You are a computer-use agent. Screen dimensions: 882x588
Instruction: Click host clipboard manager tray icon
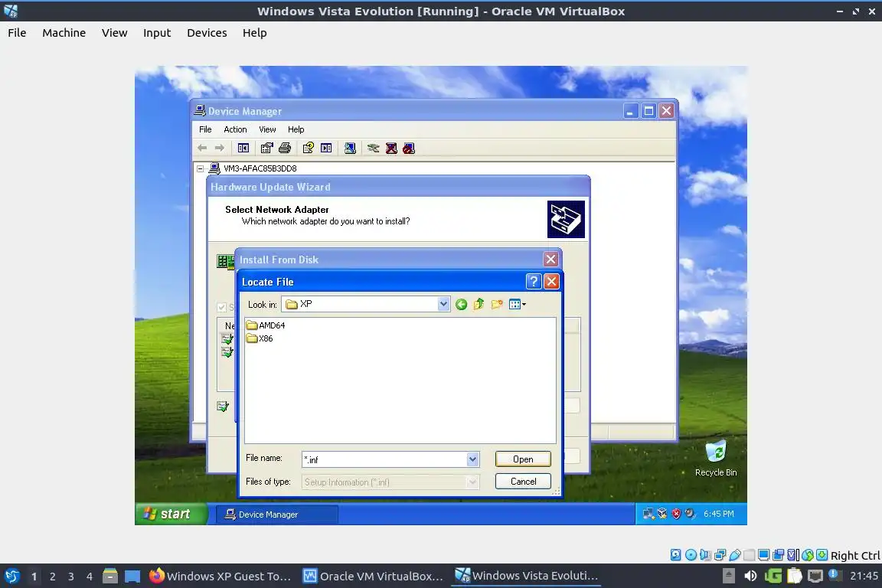coord(794,576)
